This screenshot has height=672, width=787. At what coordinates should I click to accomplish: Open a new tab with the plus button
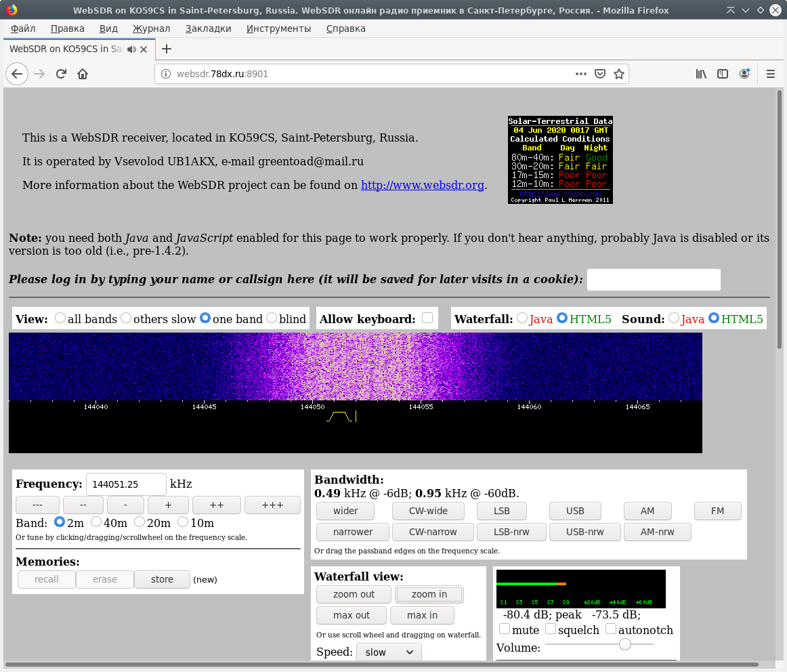pos(167,49)
